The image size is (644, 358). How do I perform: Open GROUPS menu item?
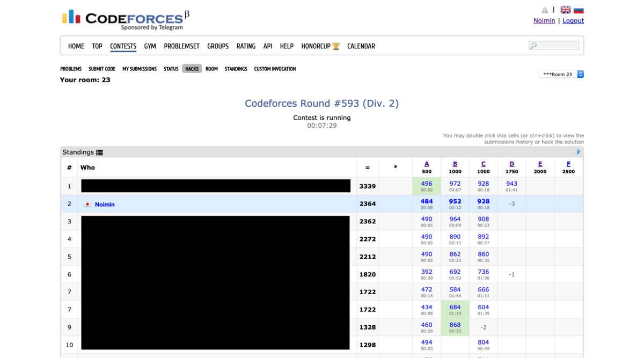click(x=218, y=46)
